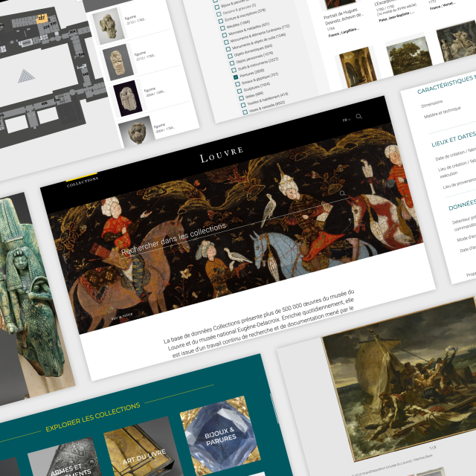This screenshot has width=476, height=476.
Task: Open the header search magnifier icon
Action: coord(358,117)
